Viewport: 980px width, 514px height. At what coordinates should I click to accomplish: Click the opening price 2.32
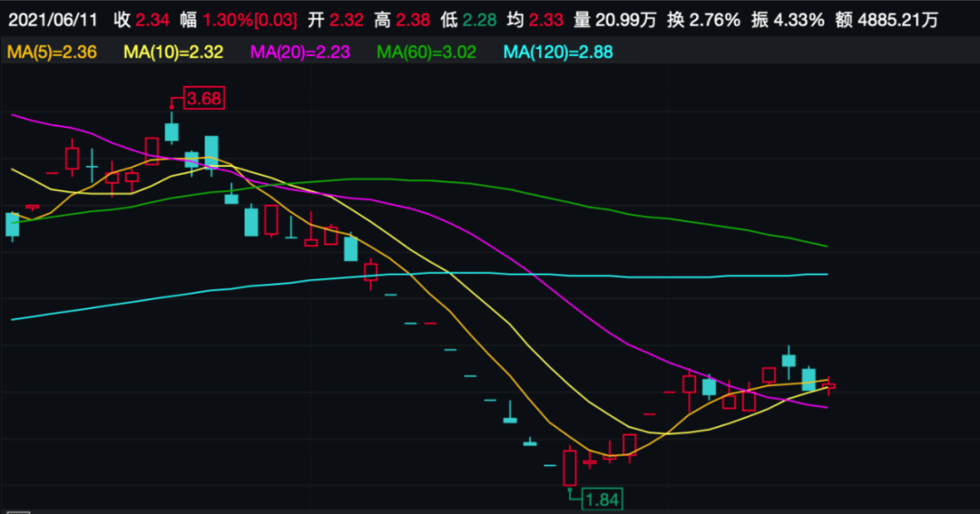coord(347,20)
